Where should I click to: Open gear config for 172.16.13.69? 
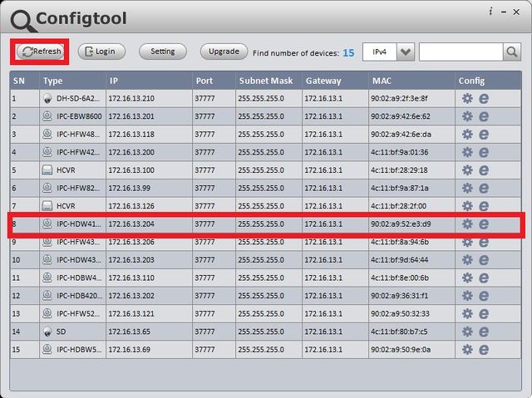tap(467, 350)
